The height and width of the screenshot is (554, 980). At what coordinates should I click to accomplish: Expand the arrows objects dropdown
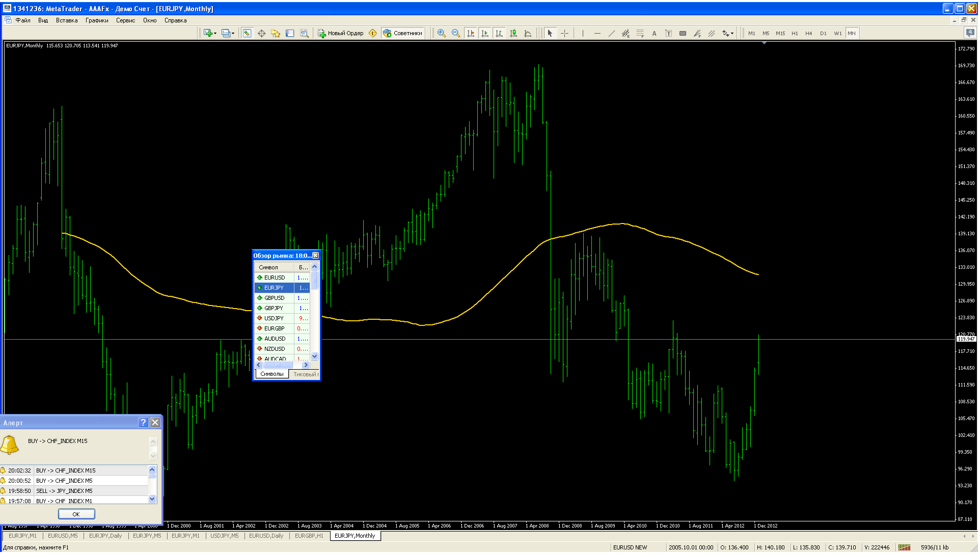[732, 34]
